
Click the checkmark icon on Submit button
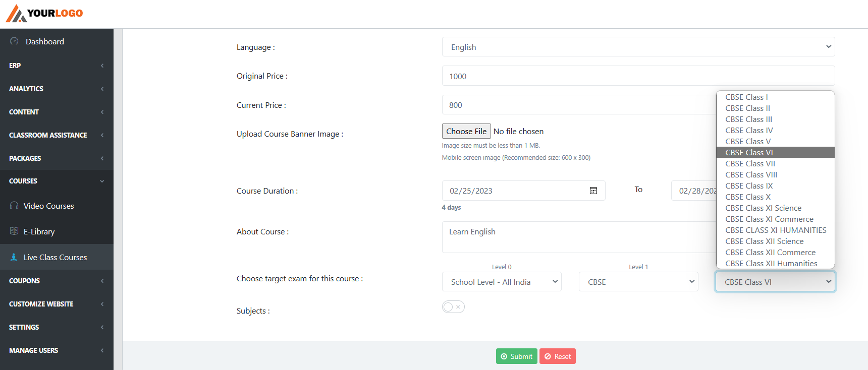(505, 356)
